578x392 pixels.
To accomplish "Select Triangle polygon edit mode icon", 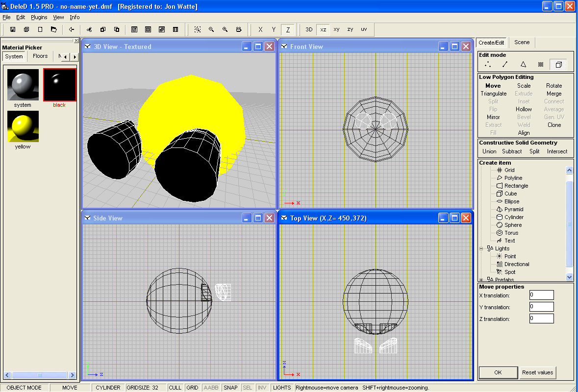I will point(523,64).
